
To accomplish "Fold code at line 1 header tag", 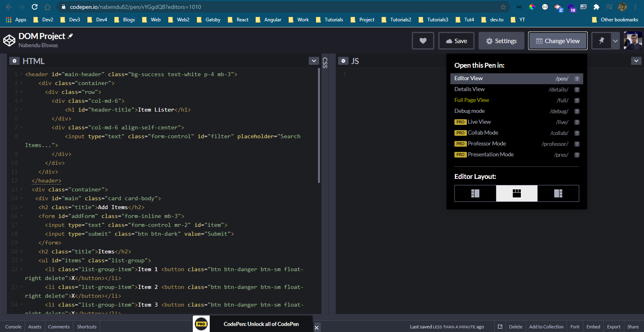I will tap(21, 74).
